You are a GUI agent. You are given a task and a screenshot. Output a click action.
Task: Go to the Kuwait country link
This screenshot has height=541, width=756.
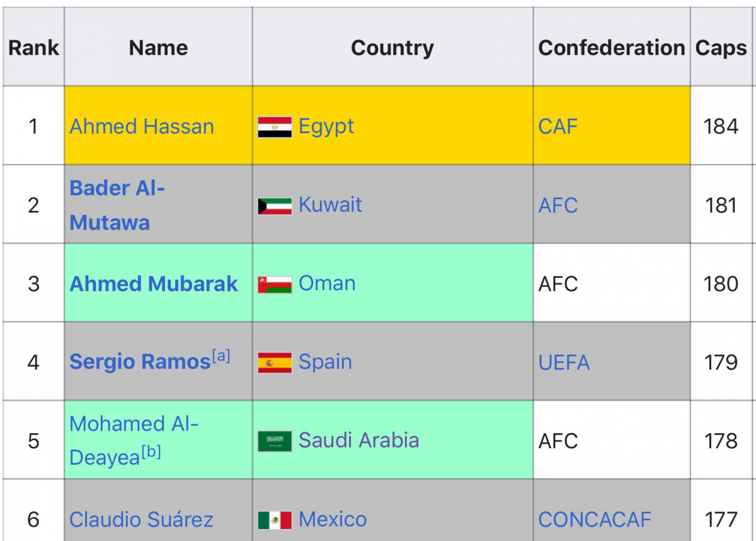pyautogui.click(x=330, y=205)
